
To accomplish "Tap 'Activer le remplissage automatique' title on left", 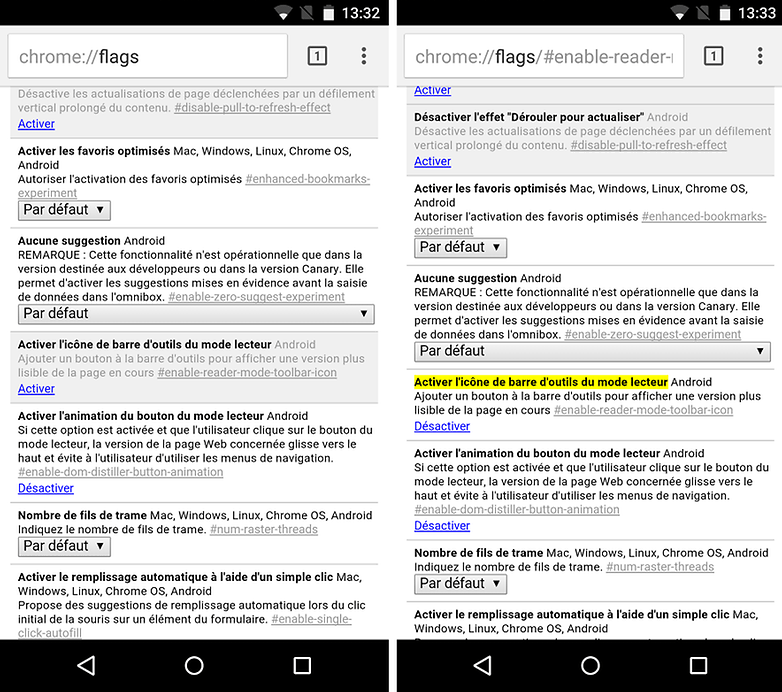I will (x=175, y=577).
